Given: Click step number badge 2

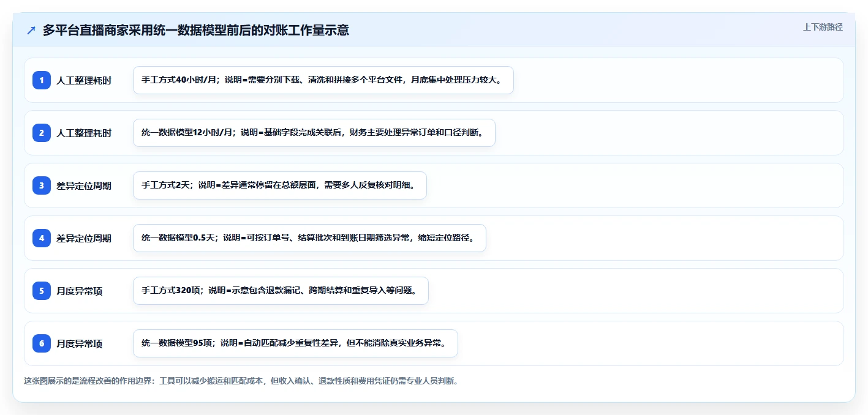Looking at the screenshot, I should [x=42, y=133].
